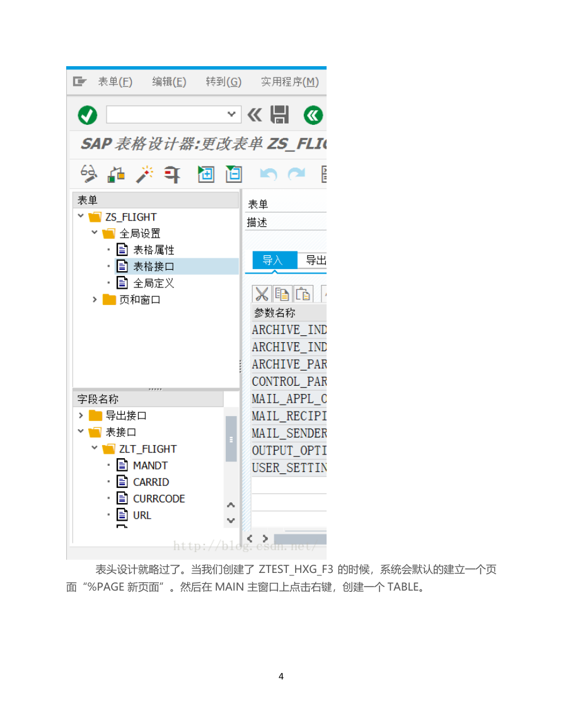Click the Paste clipboard icon
This screenshot has width=563, height=728.
tap(303, 294)
